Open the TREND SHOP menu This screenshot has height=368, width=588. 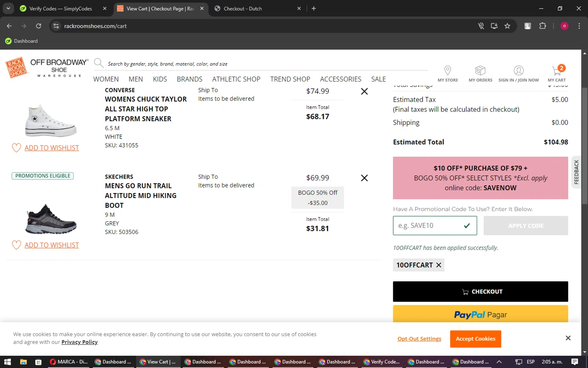[x=290, y=79]
